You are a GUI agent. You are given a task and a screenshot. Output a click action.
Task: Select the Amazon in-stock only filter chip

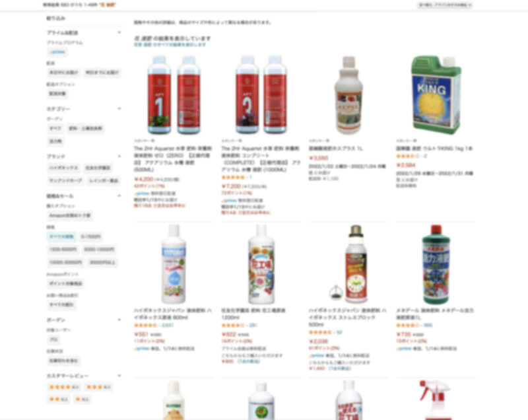(70, 215)
